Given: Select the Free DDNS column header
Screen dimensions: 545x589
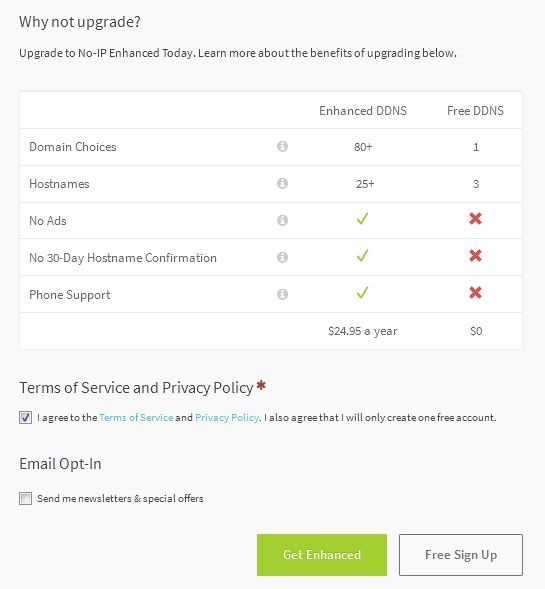Looking at the screenshot, I should point(476,111).
